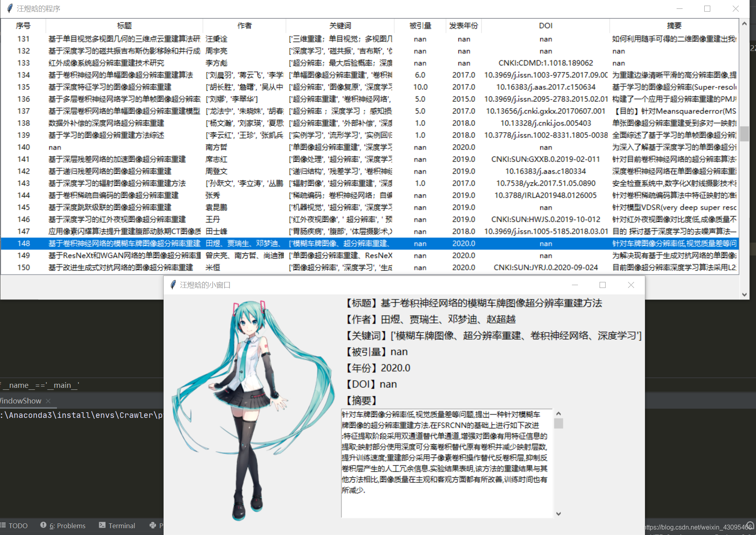Open the 6: Problems tool window

pyautogui.click(x=63, y=525)
